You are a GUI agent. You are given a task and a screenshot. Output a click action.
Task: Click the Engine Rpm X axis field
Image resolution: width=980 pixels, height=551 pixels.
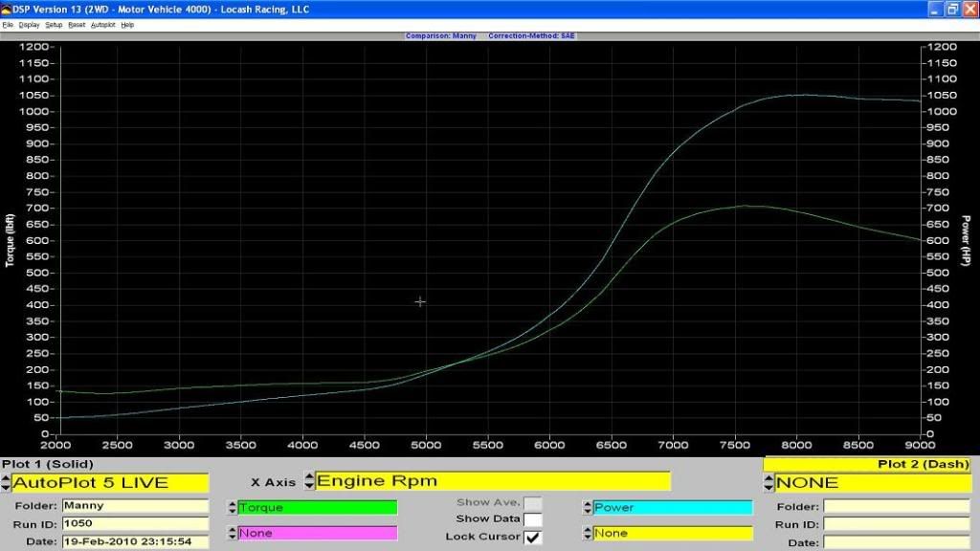pos(493,481)
